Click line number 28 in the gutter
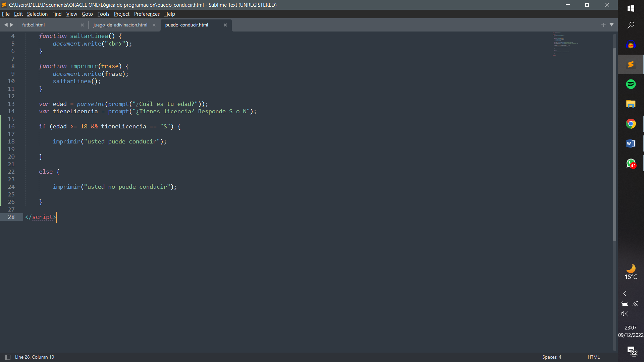The image size is (644, 362). (x=11, y=217)
